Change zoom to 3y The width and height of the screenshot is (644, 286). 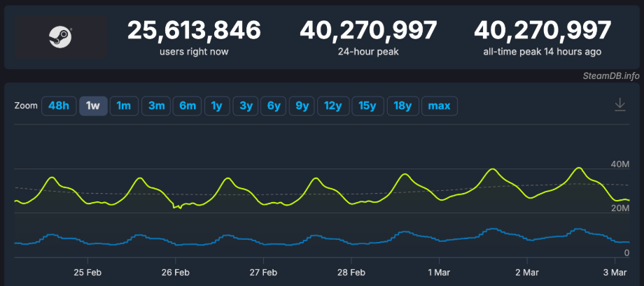click(246, 106)
